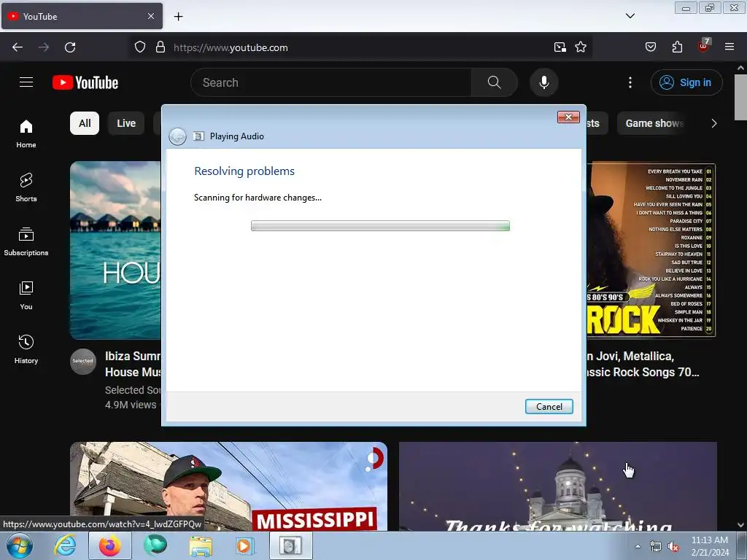This screenshot has height=560, width=747.
Task: Select the All filter chip
Action: (x=85, y=123)
